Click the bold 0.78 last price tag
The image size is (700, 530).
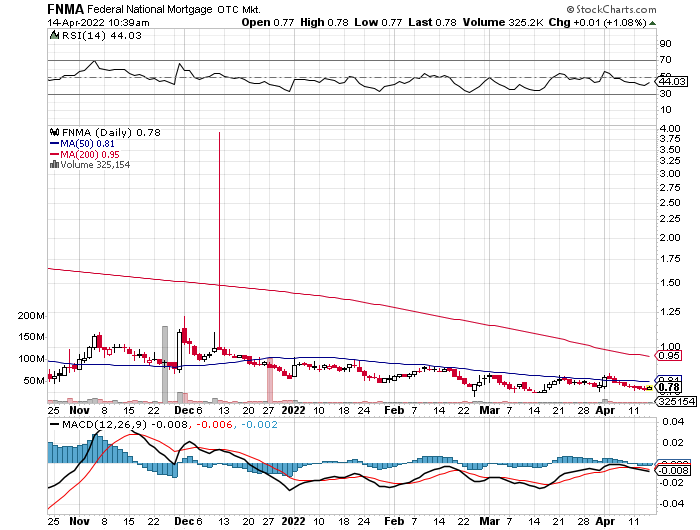pos(668,387)
